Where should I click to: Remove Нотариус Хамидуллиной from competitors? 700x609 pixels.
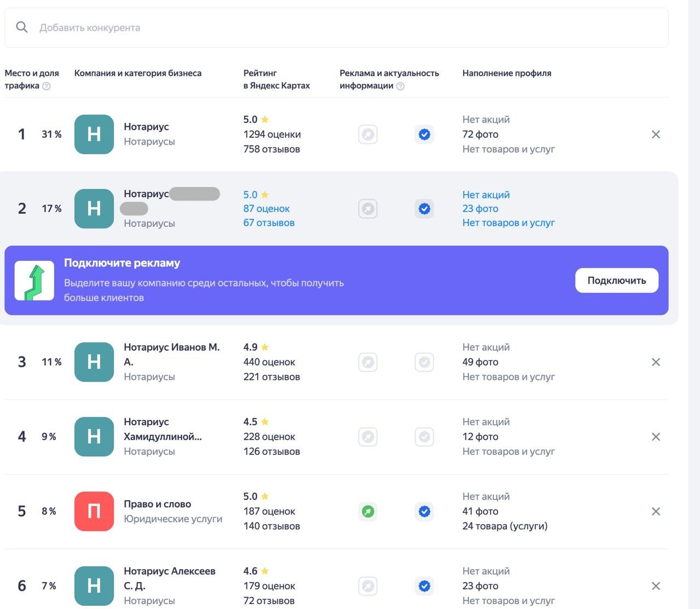pos(656,437)
